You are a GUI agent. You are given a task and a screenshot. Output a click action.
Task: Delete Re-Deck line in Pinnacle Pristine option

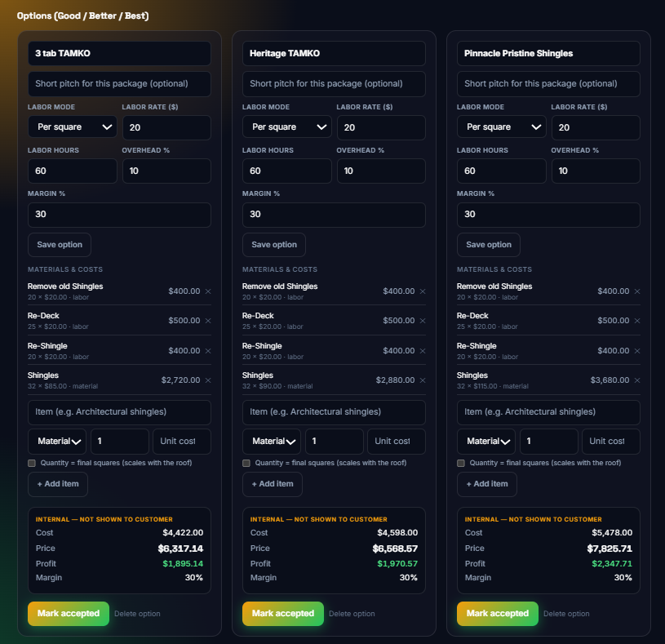[637, 320]
